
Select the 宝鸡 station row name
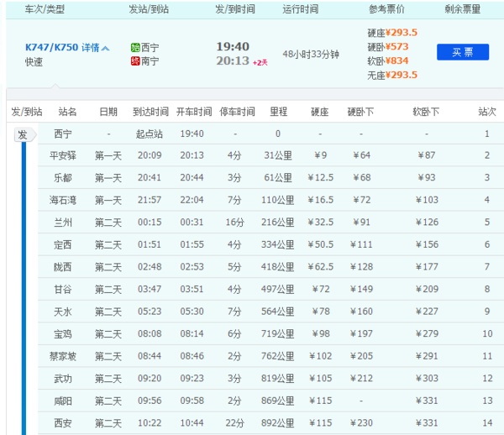(x=63, y=334)
